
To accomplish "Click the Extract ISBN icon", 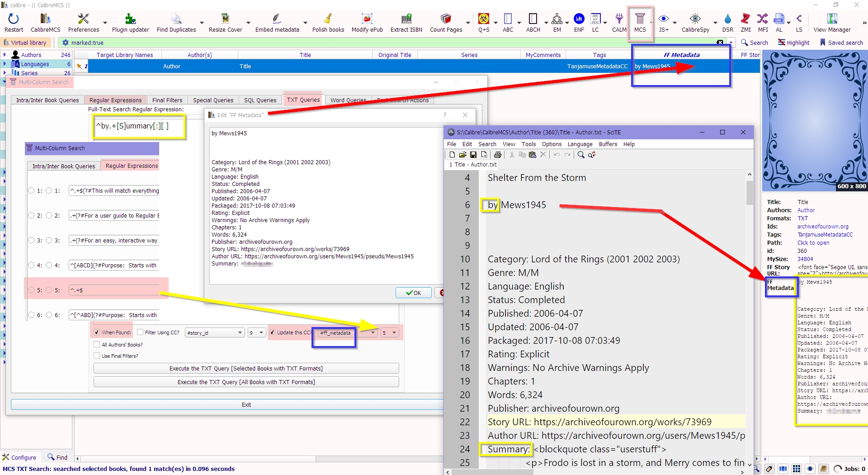I will [x=406, y=19].
